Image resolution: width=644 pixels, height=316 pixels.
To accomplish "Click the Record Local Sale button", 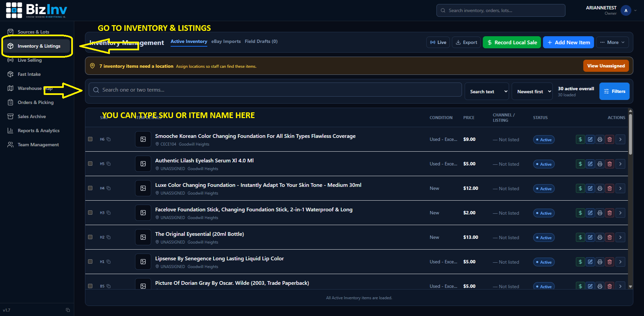I will pyautogui.click(x=512, y=42).
